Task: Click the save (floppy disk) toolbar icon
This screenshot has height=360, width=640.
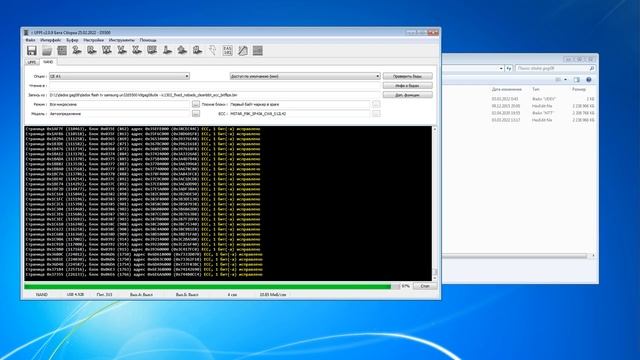Action: pyautogui.click(x=32, y=51)
